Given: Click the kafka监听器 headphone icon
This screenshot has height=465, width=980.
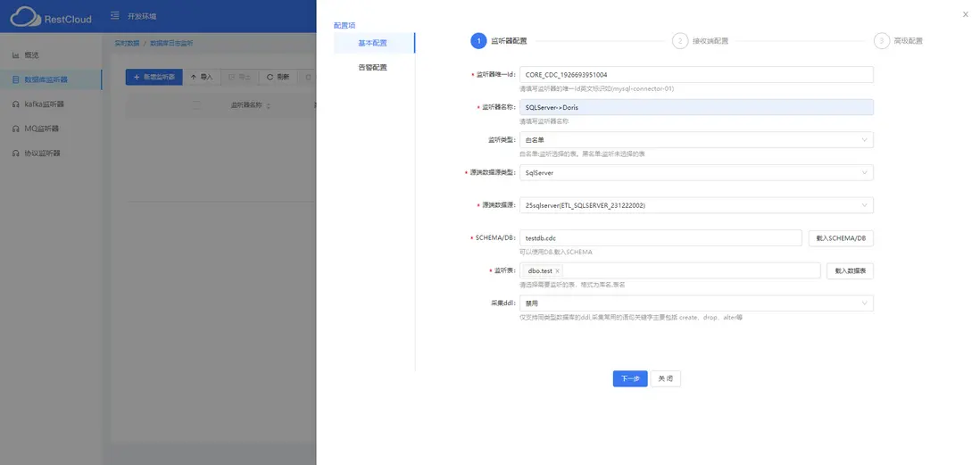Looking at the screenshot, I should (16, 104).
